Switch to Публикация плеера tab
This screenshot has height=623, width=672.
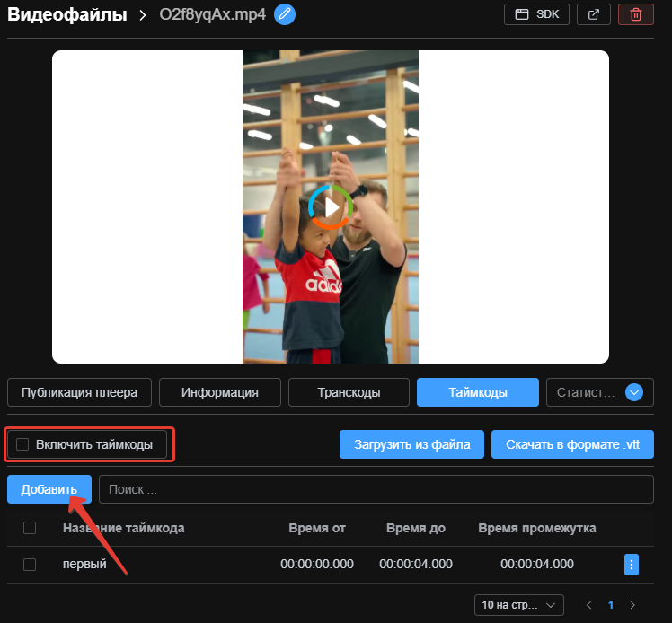(x=79, y=392)
